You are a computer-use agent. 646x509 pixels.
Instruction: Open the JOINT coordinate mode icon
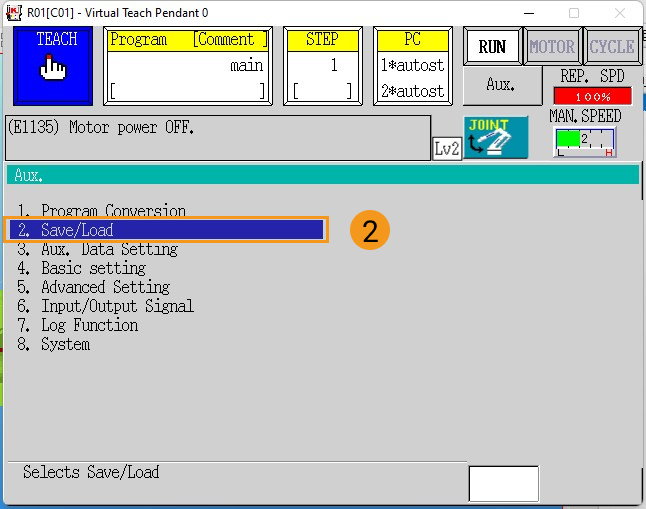[x=496, y=137]
